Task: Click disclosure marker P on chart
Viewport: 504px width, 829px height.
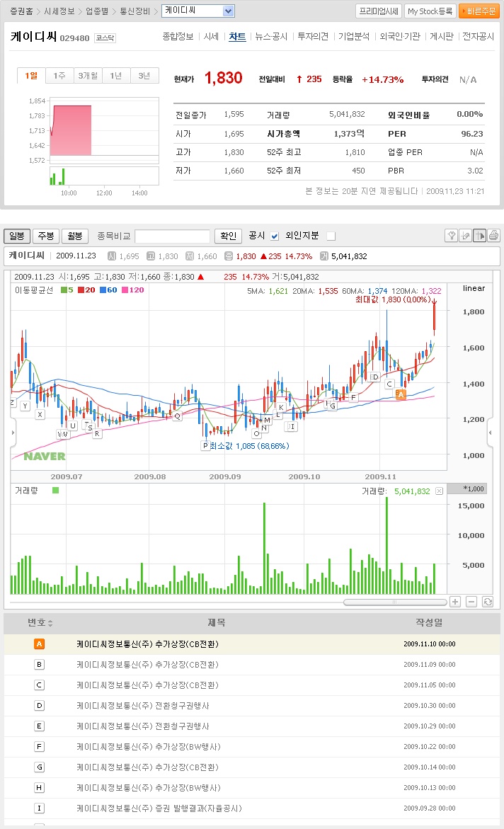Action: 205,446
